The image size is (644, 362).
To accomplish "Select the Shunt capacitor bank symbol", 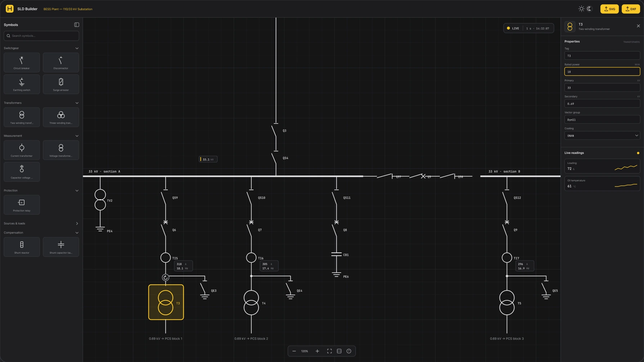I will 61,247.
